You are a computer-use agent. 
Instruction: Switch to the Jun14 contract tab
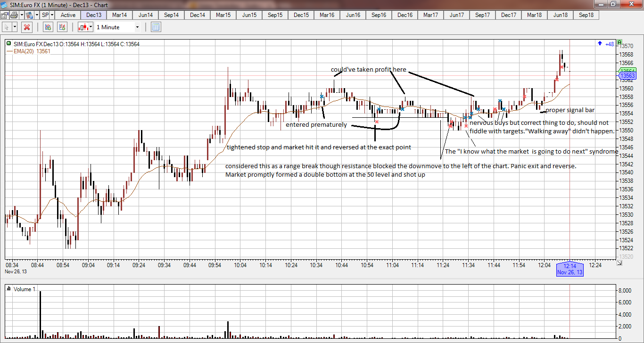146,15
